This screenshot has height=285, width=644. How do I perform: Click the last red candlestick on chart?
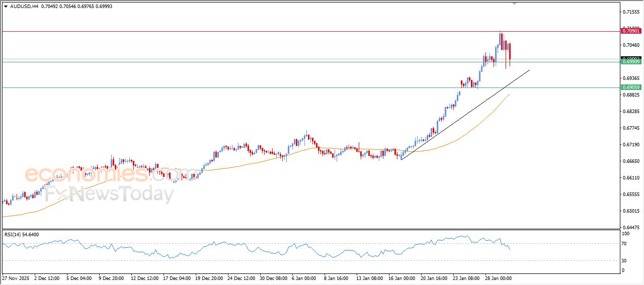(x=510, y=53)
